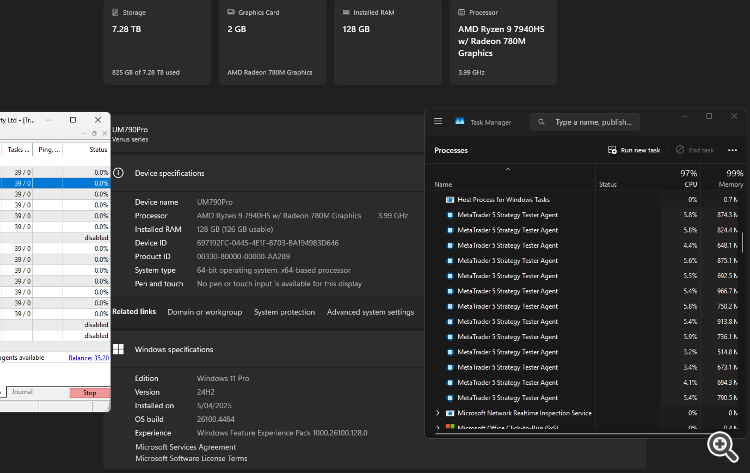
Task: Click the Task Manager vertical scrollbar thumb
Action: pos(742,242)
